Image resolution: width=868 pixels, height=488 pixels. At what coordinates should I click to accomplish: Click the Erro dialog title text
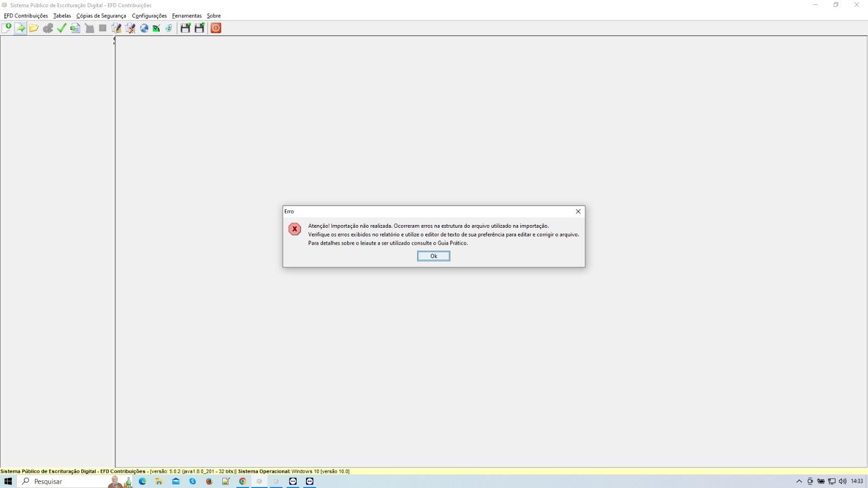tap(289, 211)
